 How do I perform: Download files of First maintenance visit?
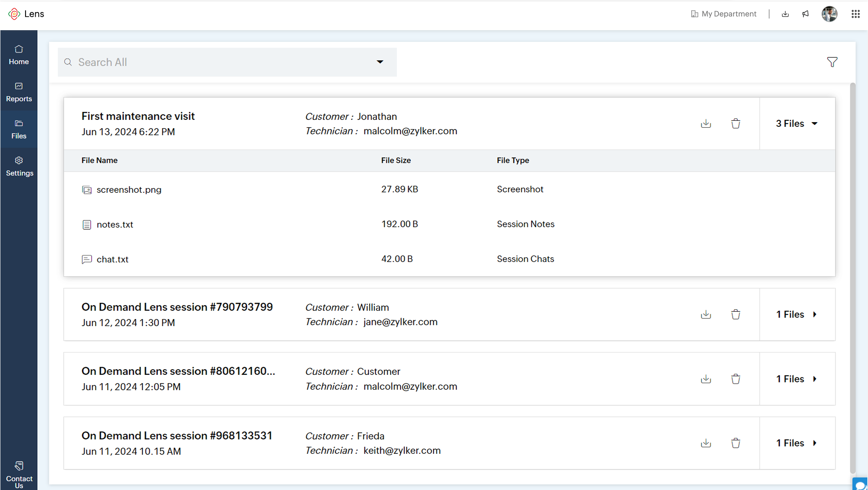tap(706, 124)
